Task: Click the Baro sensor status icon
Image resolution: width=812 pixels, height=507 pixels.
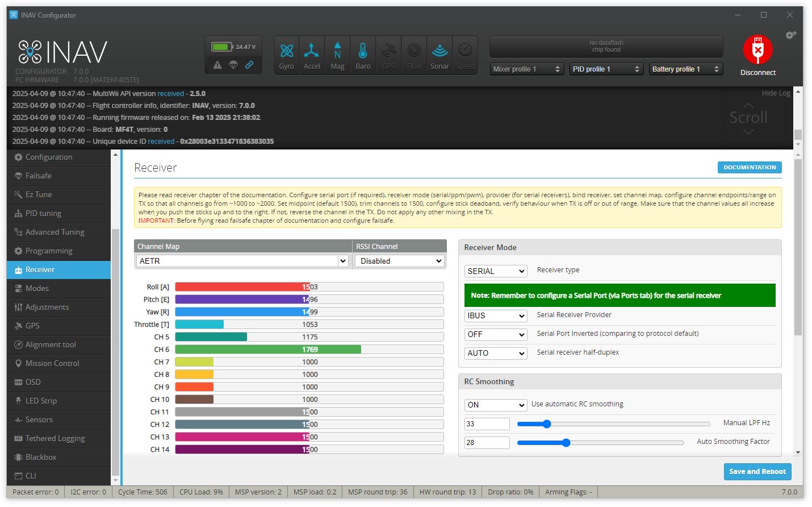Action: point(363,55)
